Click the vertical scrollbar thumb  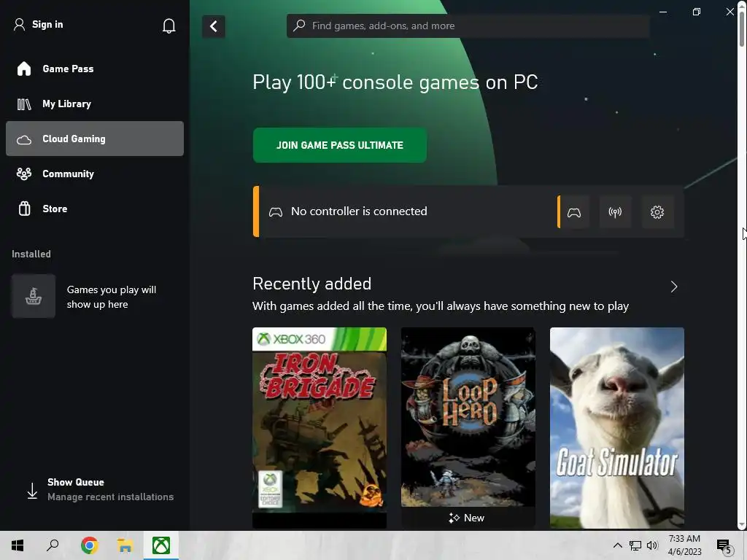tap(742, 28)
